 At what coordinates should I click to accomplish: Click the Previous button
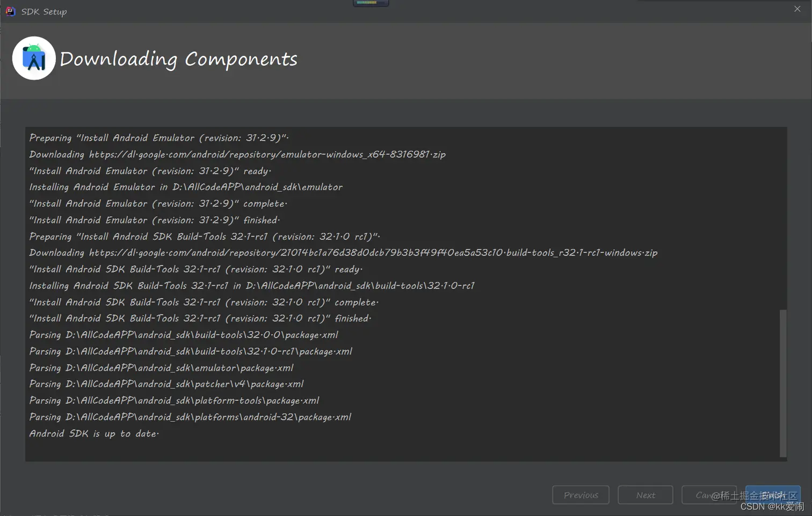[x=581, y=495]
